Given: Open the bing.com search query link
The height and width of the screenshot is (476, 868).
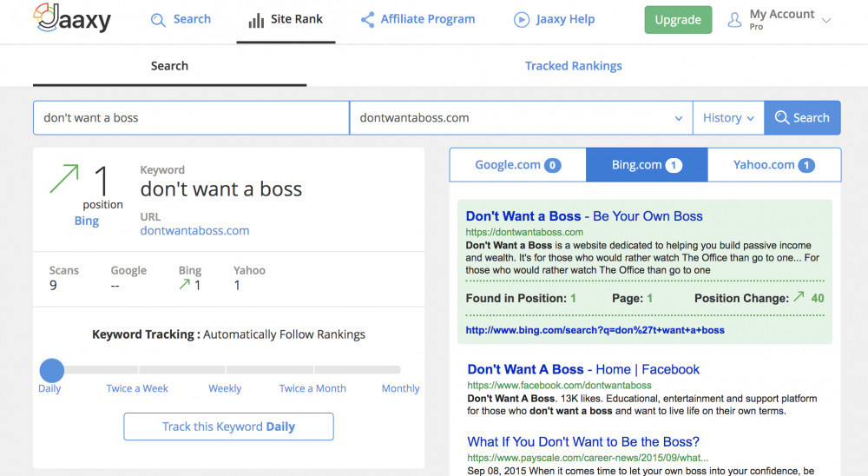Looking at the screenshot, I should pos(595,330).
